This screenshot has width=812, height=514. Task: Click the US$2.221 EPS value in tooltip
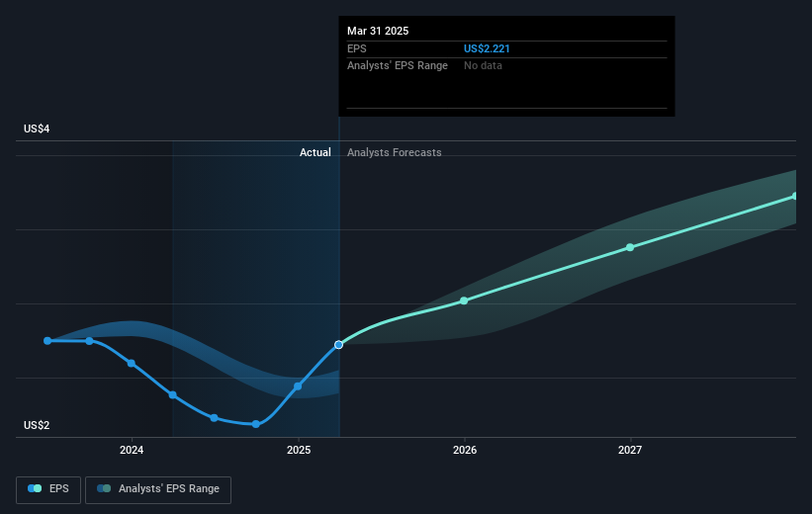[x=487, y=48]
